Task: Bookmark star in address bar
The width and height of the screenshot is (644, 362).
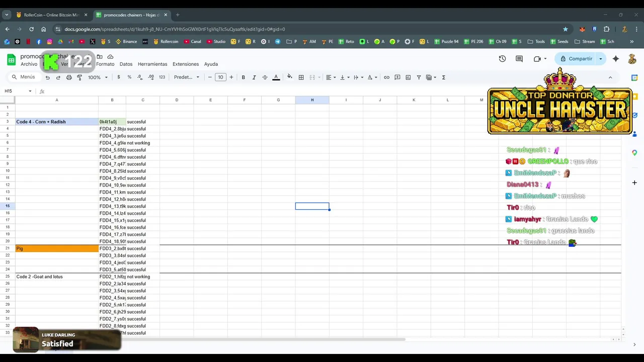Action: tap(566, 29)
